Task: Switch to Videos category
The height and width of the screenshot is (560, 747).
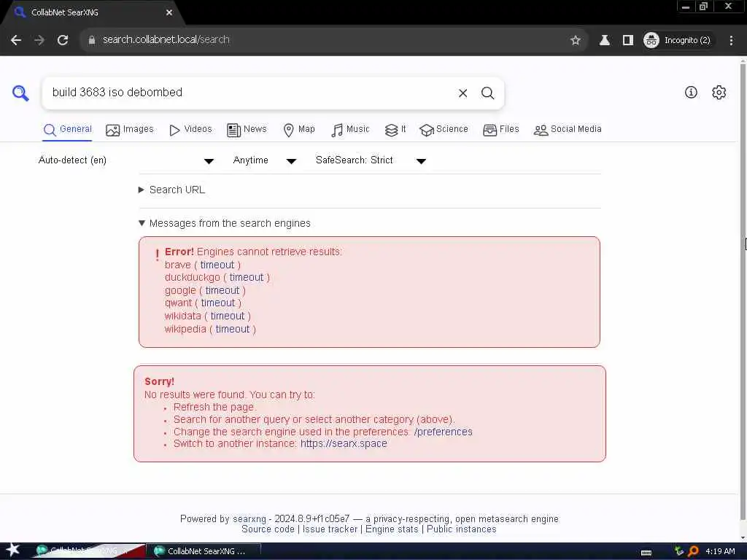Action: point(190,130)
